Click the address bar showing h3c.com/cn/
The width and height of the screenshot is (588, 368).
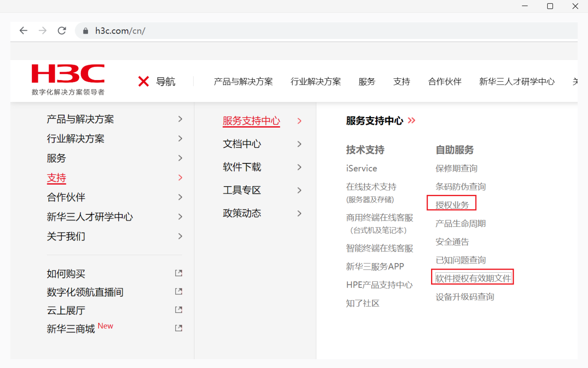(326, 31)
